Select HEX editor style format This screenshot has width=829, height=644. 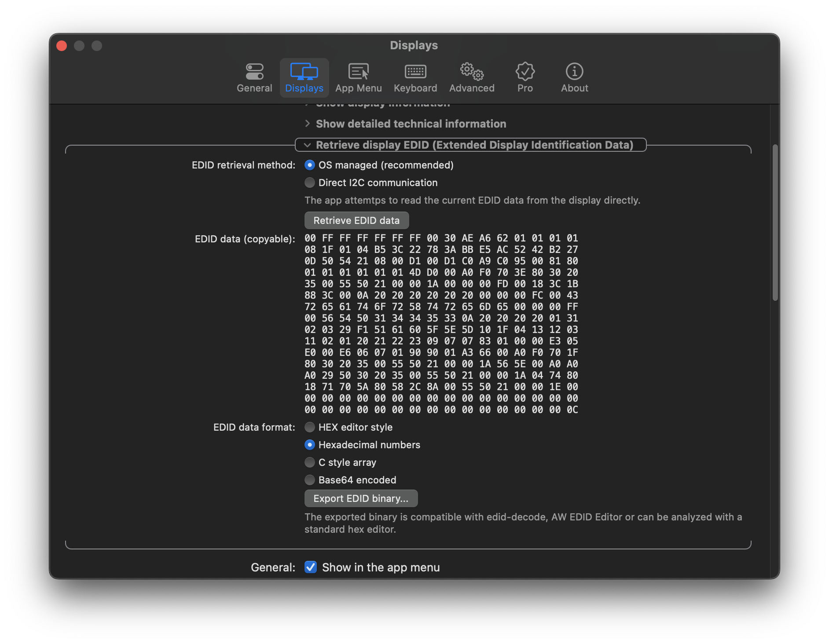click(310, 427)
